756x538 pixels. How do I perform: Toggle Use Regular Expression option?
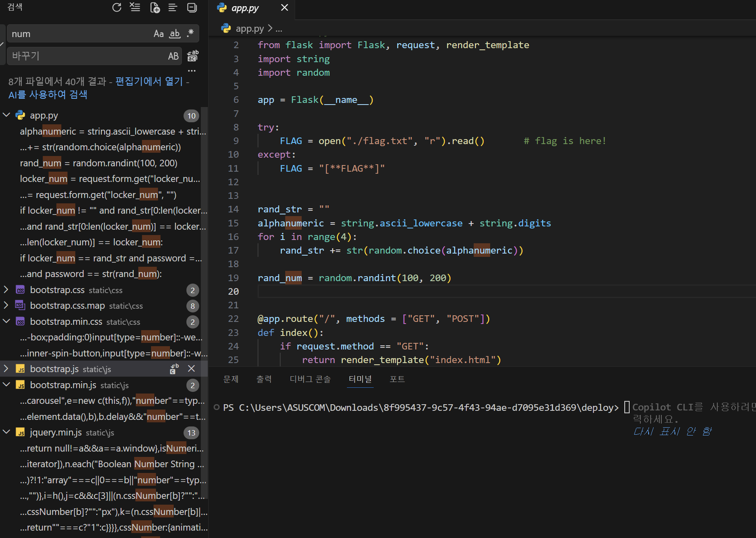coord(190,33)
